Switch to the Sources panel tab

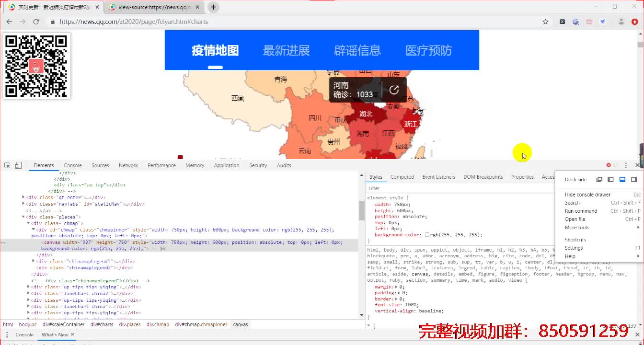(x=100, y=165)
